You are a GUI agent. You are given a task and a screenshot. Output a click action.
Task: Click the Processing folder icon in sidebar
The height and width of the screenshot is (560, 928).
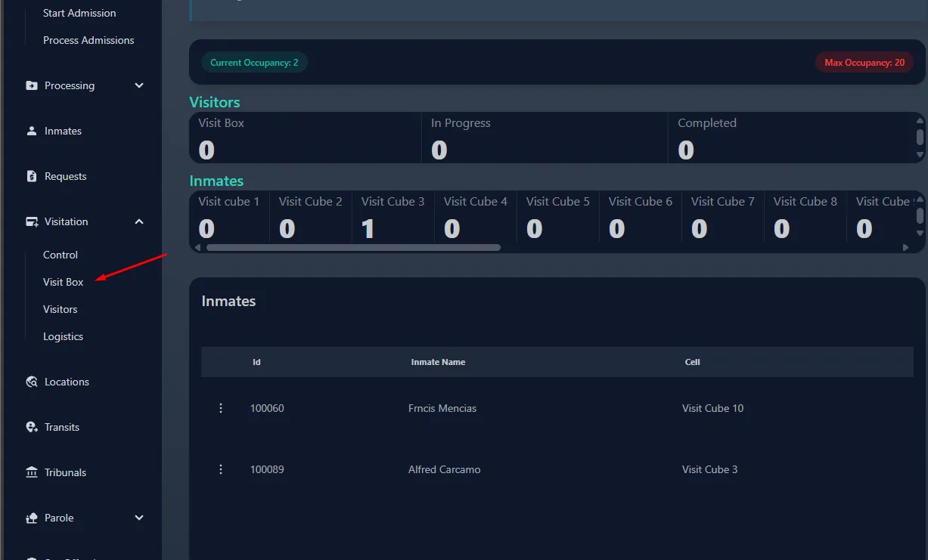(x=32, y=85)
